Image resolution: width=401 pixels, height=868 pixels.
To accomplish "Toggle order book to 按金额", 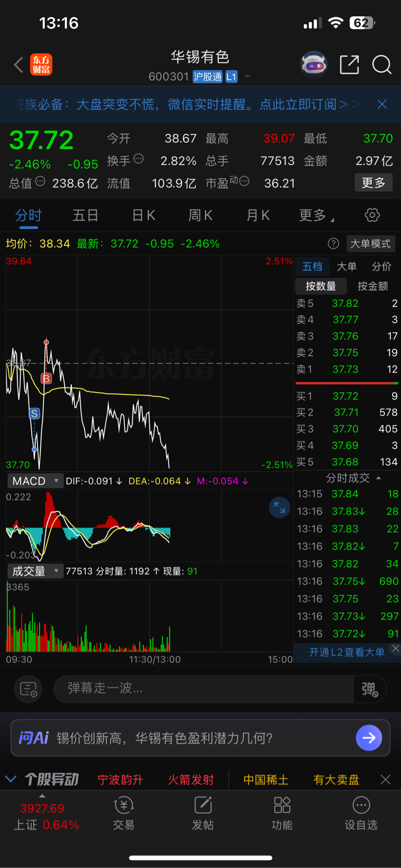I will (x=373, y=286).
